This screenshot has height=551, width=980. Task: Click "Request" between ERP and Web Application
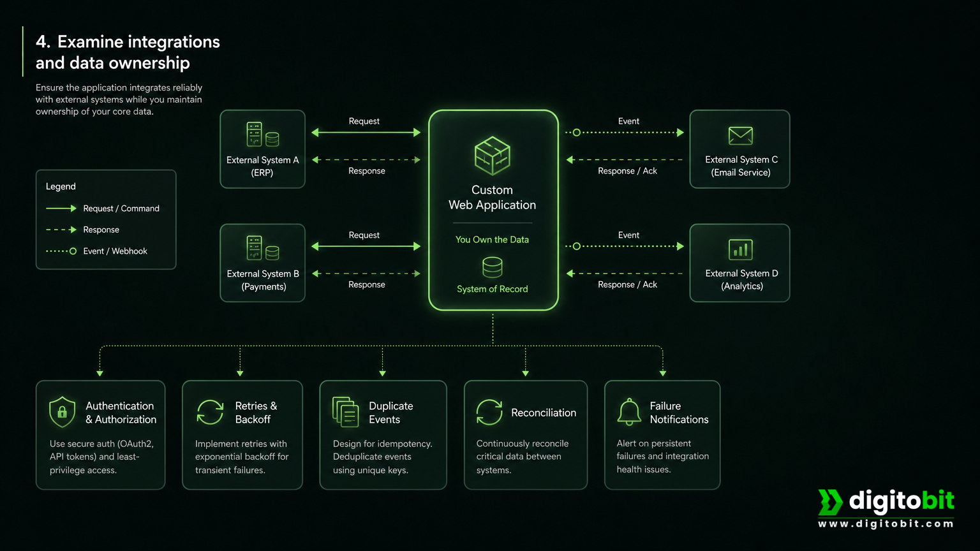364,121
